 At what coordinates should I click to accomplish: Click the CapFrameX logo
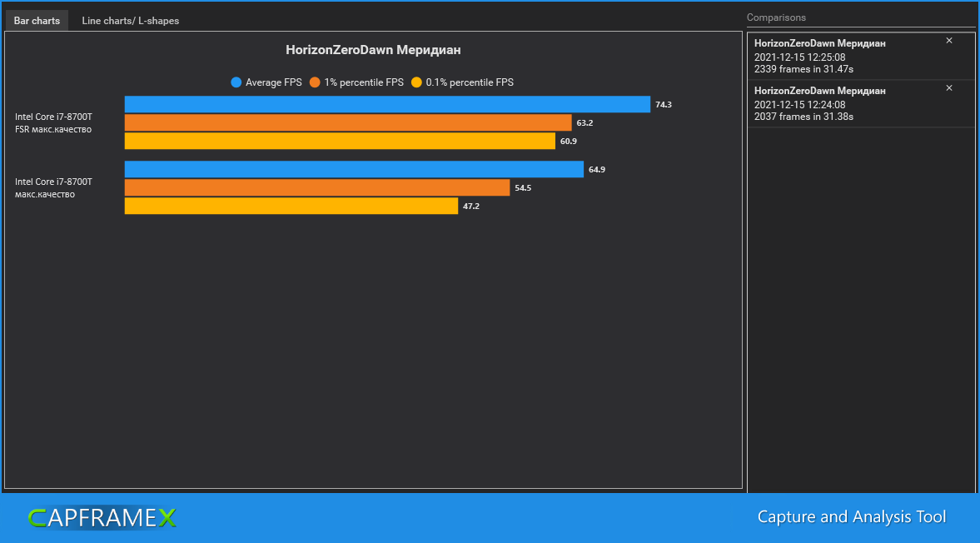102,517
